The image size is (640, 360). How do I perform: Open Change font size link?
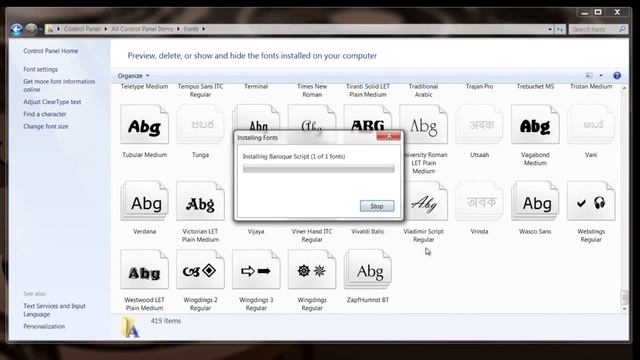click(x=46, y=127)
